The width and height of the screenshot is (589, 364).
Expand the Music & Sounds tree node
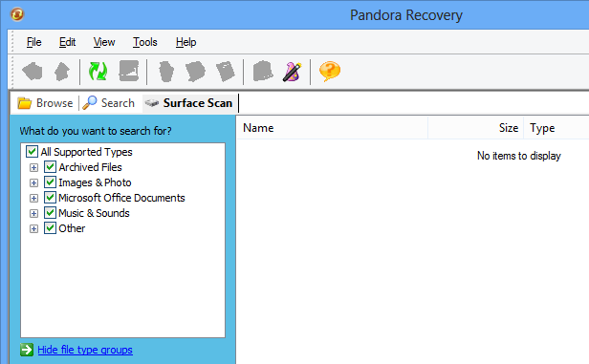(x=33, y=213)
